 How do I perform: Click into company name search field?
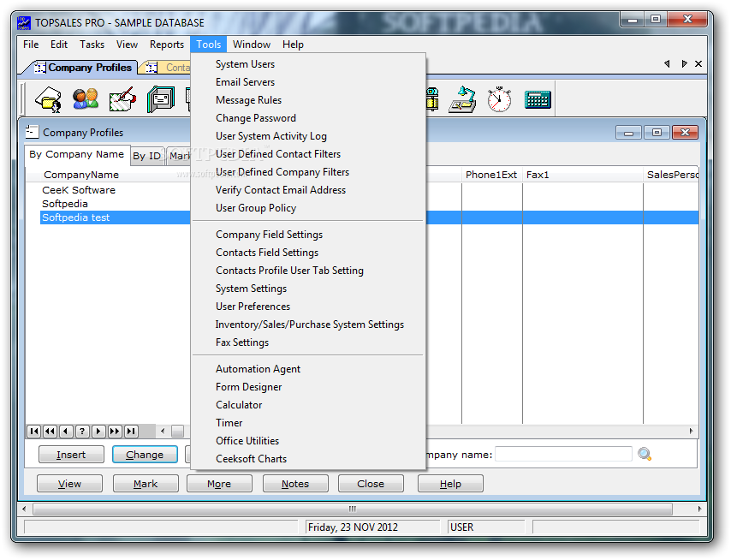click(x=563, y=454)
